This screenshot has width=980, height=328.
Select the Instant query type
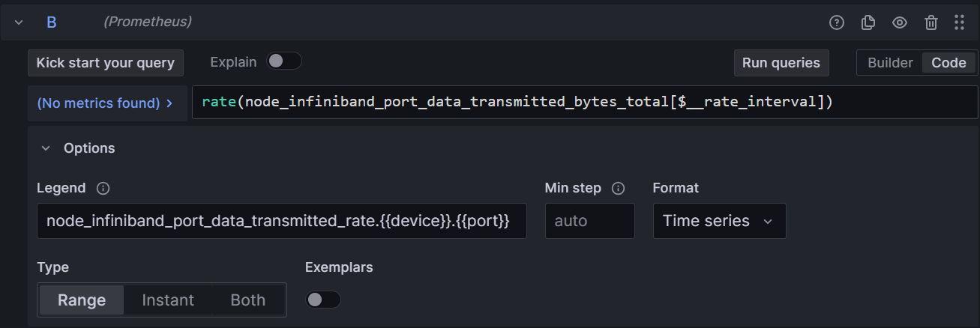click(168, 300)
